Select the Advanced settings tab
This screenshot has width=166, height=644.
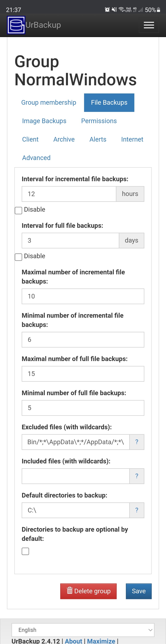(x=36, y=158)
